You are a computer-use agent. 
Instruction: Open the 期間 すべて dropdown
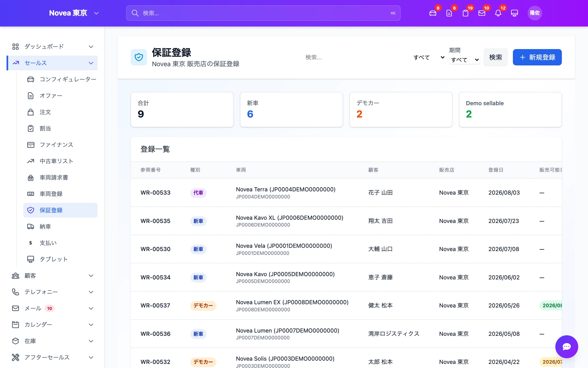(x=464, y=60)
